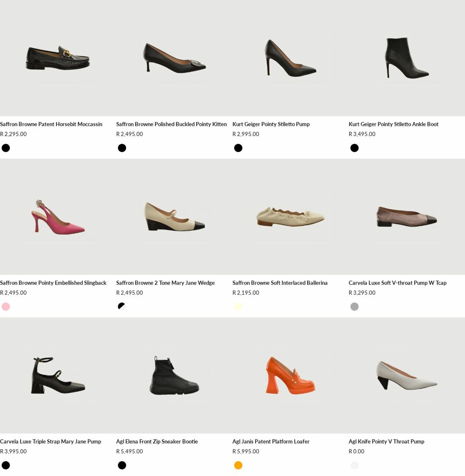
Task: Open the Soft Interlaced Ballerina shoe image
Action: pyautogui.click(x=291, y=217)
